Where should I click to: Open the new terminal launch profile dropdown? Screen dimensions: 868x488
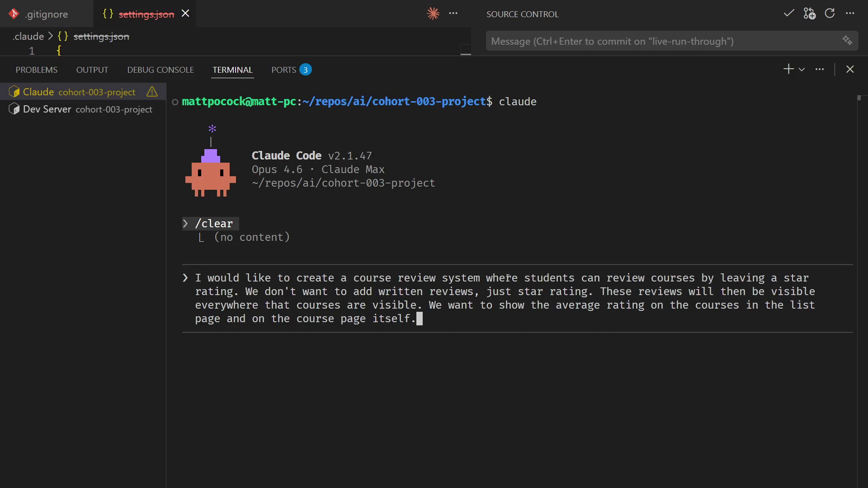click(802, 70)
